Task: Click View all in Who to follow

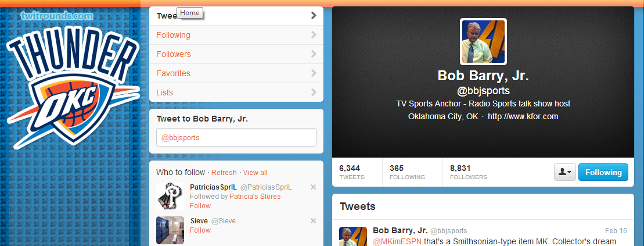Action: pos(255,172)
